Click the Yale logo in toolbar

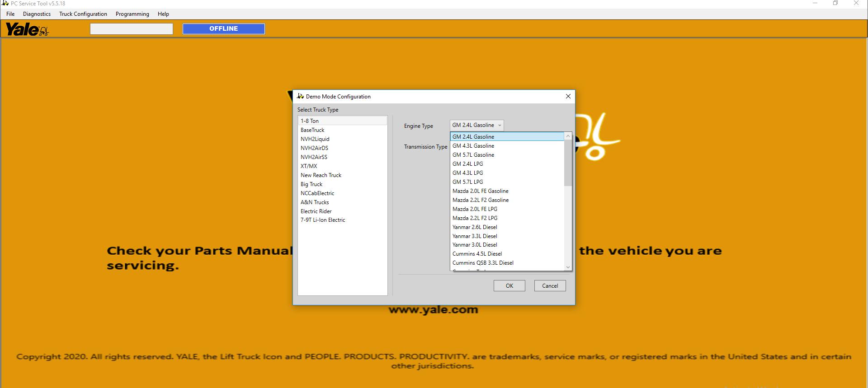(x=27, y=29)
